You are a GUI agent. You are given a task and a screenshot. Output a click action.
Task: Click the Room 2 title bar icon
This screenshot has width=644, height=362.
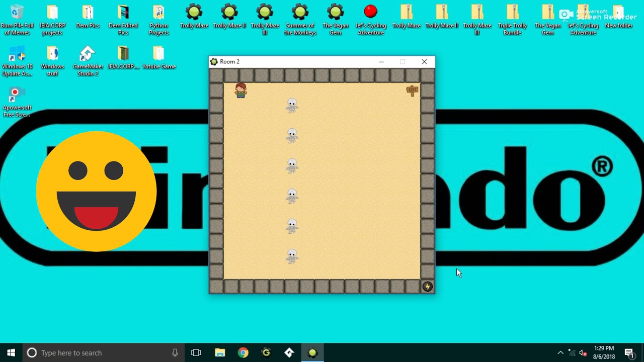click(214, 62)
